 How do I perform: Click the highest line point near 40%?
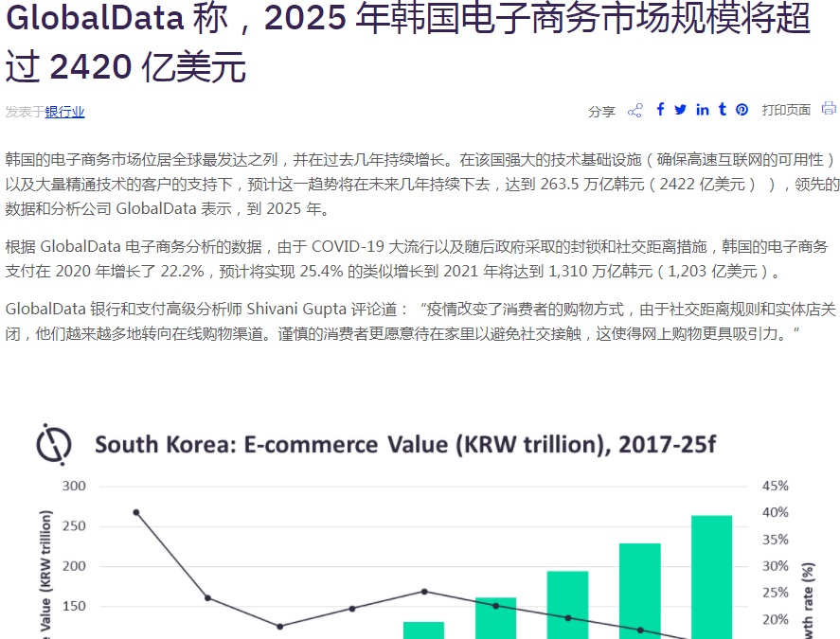point(136,512)
